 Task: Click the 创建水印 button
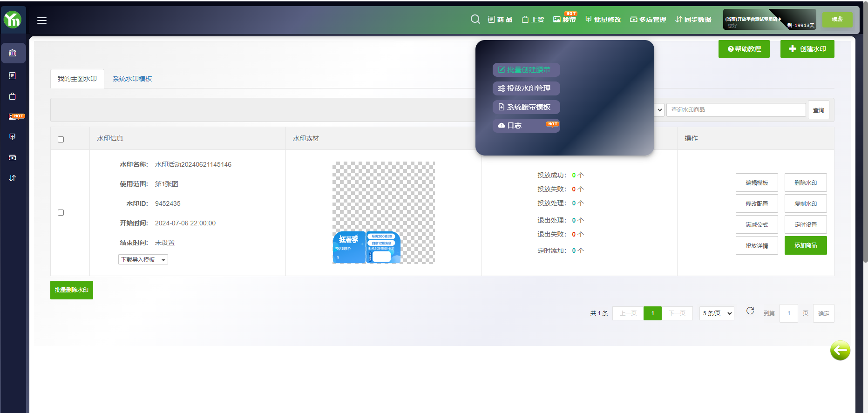tap(807, 49)
